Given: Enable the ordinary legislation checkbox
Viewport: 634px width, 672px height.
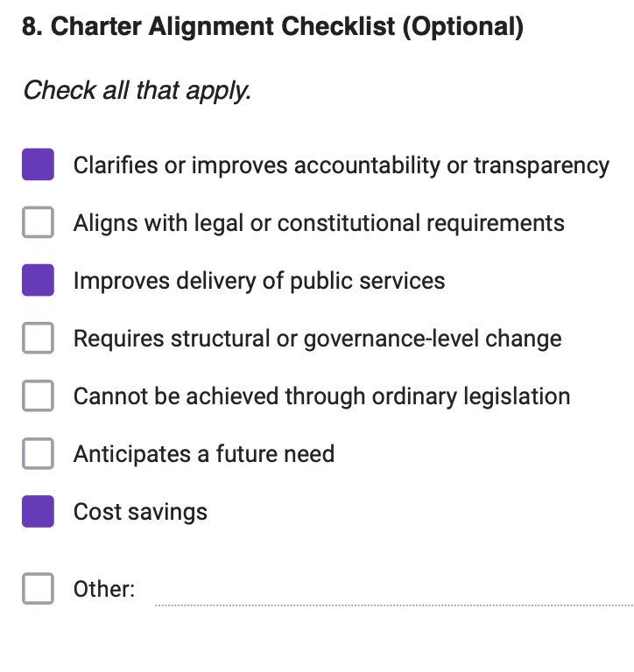Looking at the screenshot, I should pos(38,395).
